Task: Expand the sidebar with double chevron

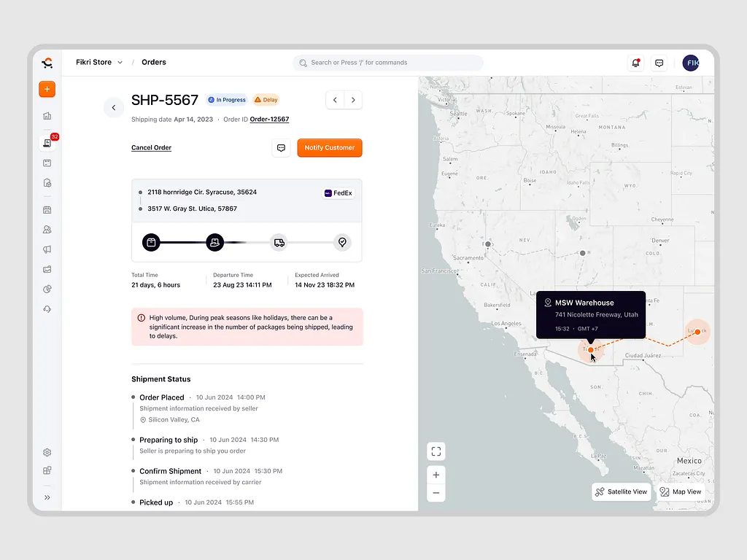Action: click(x=47, y=497)
